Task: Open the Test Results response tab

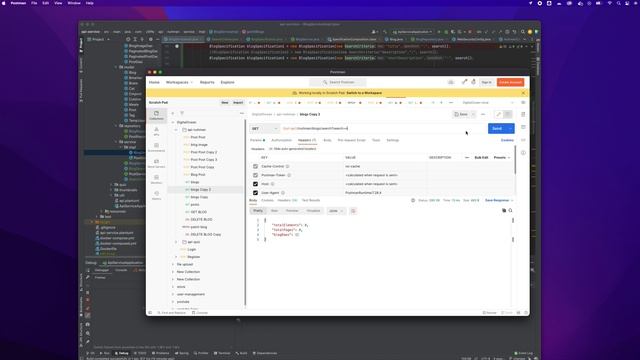Action: [311, 200]
